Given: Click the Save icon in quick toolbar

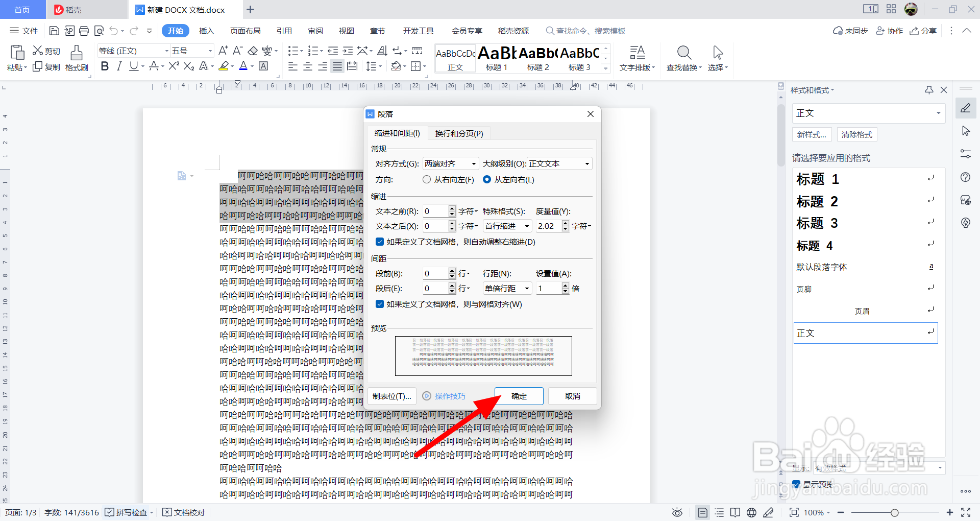Looking at the screenshot, I should pyautogui.click(x=54, y=31).
